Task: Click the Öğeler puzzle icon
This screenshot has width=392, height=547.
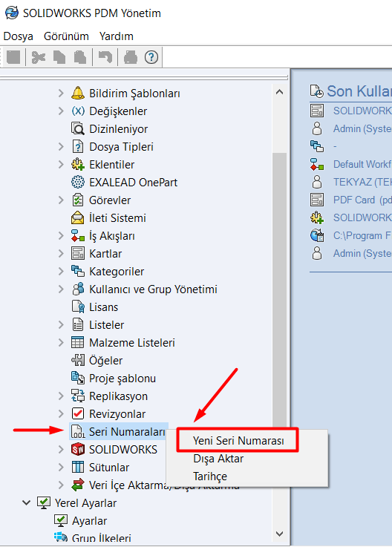Action: [78, 360]
